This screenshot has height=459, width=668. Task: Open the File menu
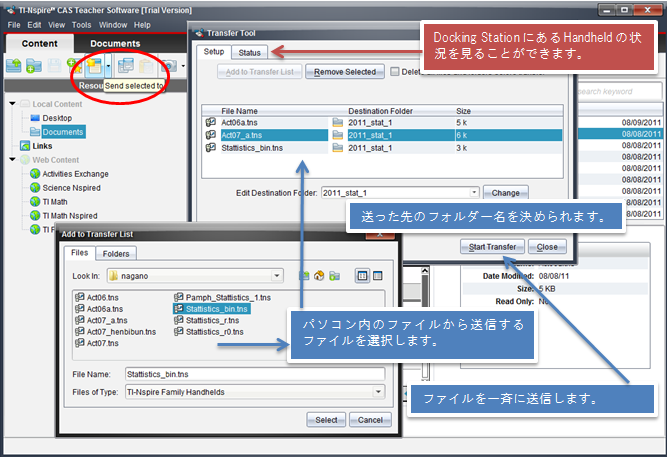(x=14, y=25)
